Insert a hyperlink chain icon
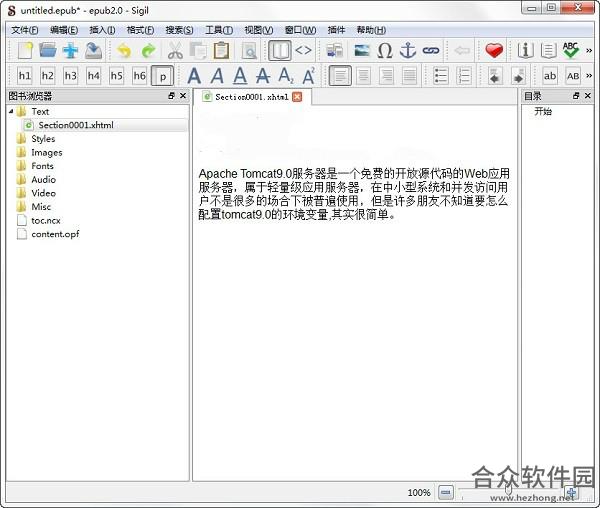The height and width of the screenshot is (508, 600). (x=431, y=50)
